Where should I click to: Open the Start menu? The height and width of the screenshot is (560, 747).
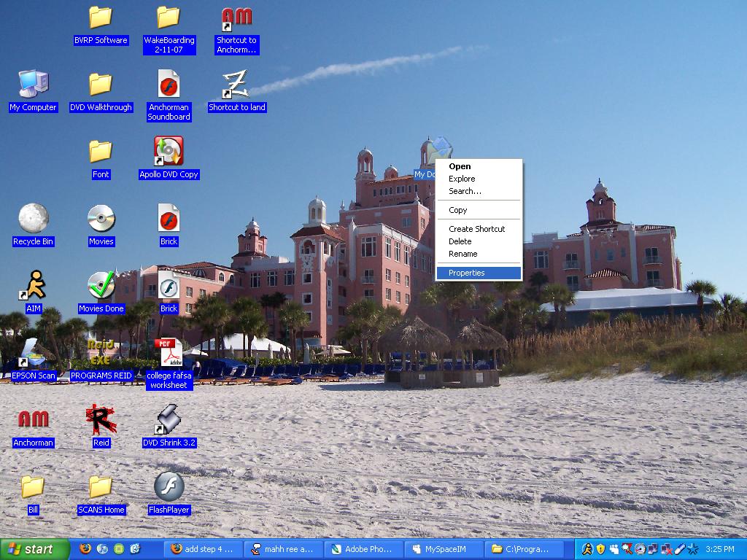[x=35, y=549]
